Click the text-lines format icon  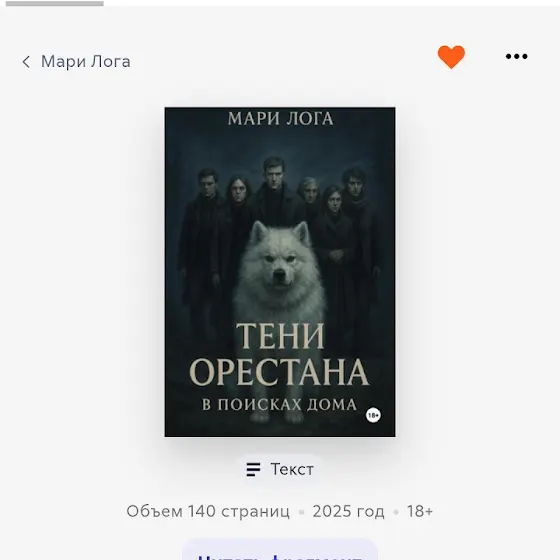[253, 469]
